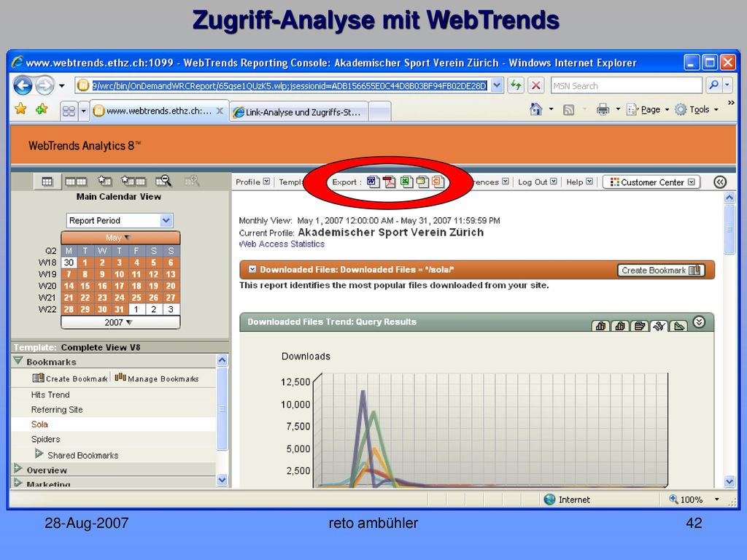Select week W20 in calendar
The image size is (747, 560).
pyautogui.click(x=47, y=286)
